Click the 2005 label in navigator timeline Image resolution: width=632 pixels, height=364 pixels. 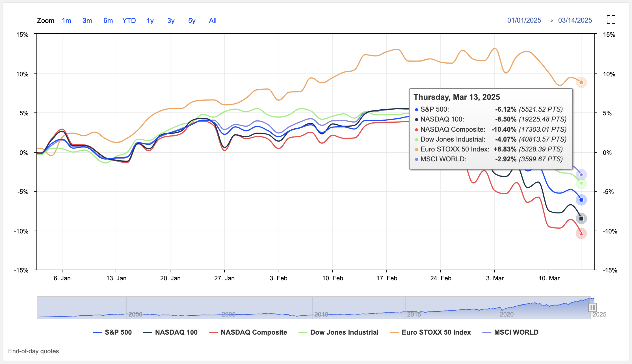click(228, 314)
